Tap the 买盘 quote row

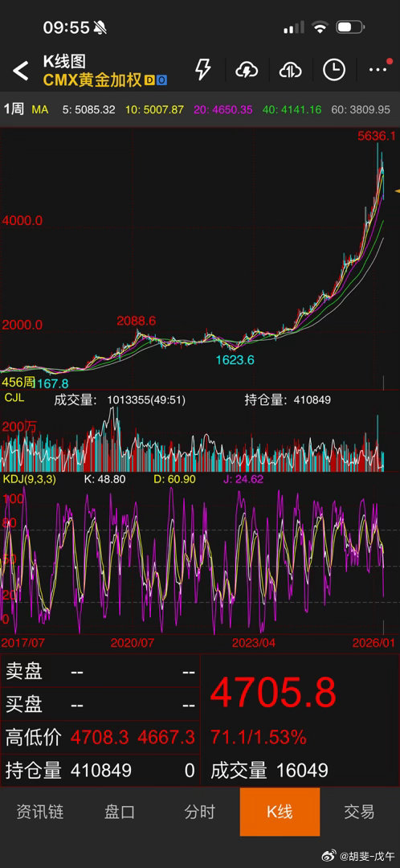click(100, 704)
